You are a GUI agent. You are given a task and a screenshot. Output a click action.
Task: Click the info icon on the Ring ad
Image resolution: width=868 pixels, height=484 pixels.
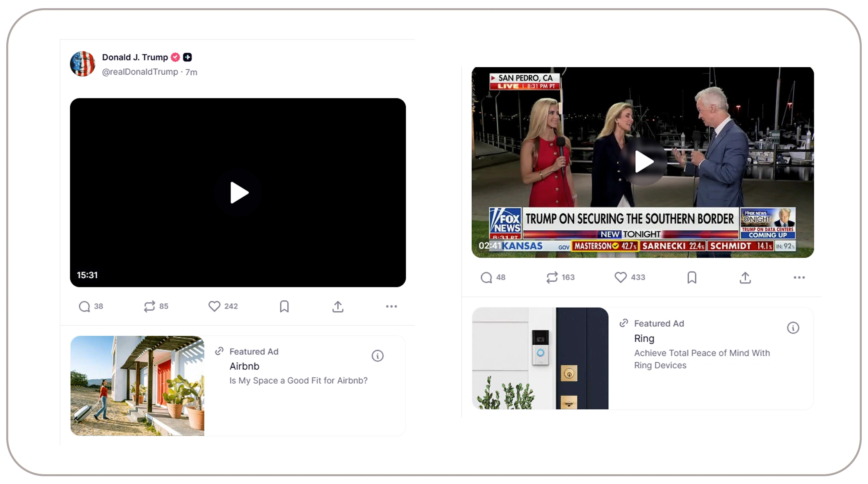[793, 328]
